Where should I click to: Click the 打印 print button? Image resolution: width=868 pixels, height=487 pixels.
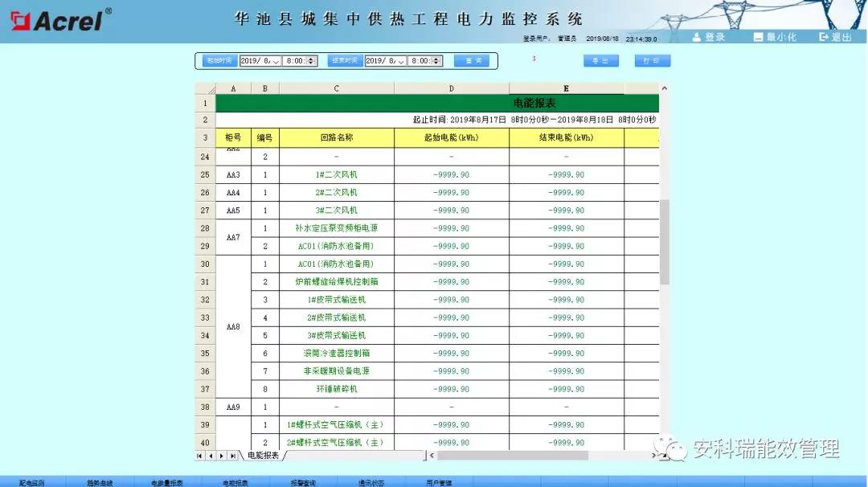[x=652, y=61]
